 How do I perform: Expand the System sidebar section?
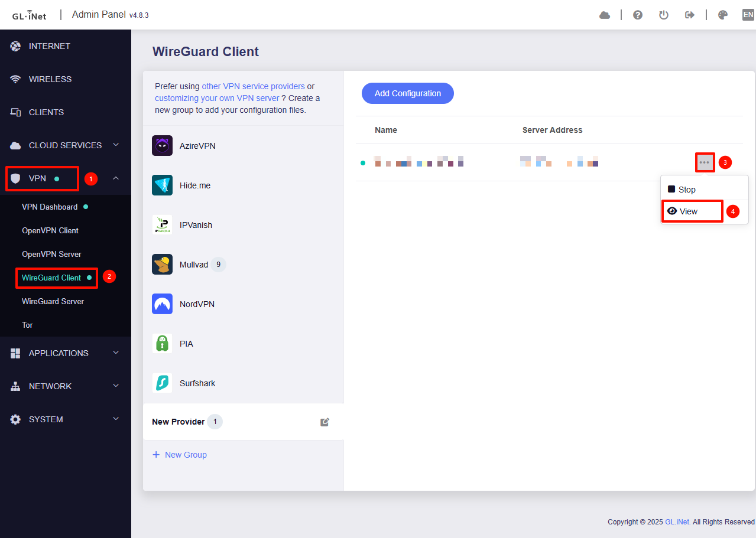[116, 419]
